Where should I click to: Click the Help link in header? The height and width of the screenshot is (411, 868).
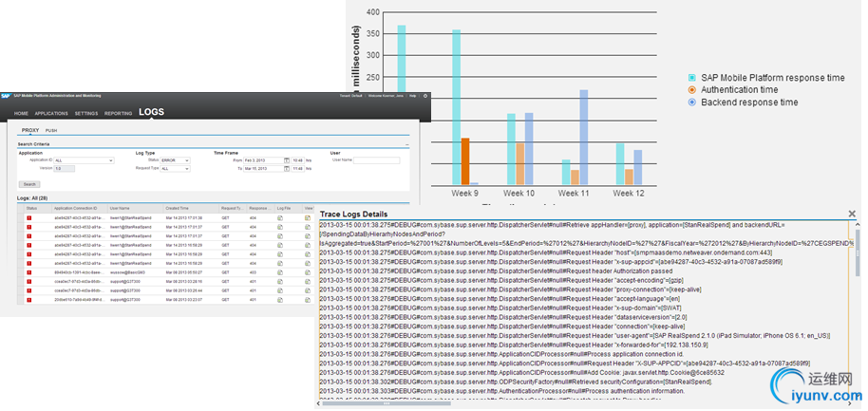pyautogui.click(x=412, y=96)
